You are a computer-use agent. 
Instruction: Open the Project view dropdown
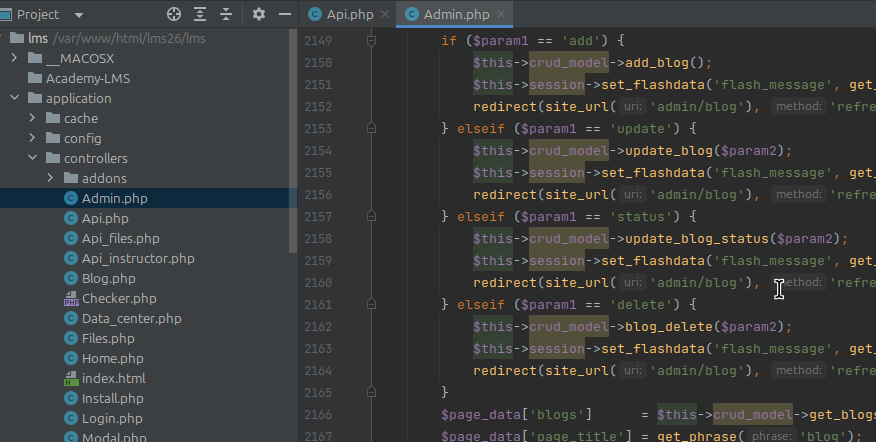point(78,15)
